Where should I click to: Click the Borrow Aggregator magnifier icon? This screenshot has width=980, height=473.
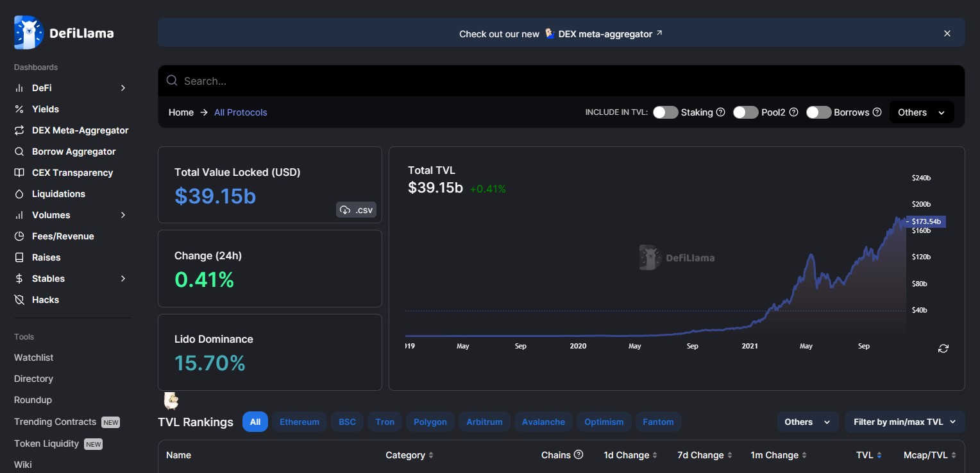[x=19, y=151]
